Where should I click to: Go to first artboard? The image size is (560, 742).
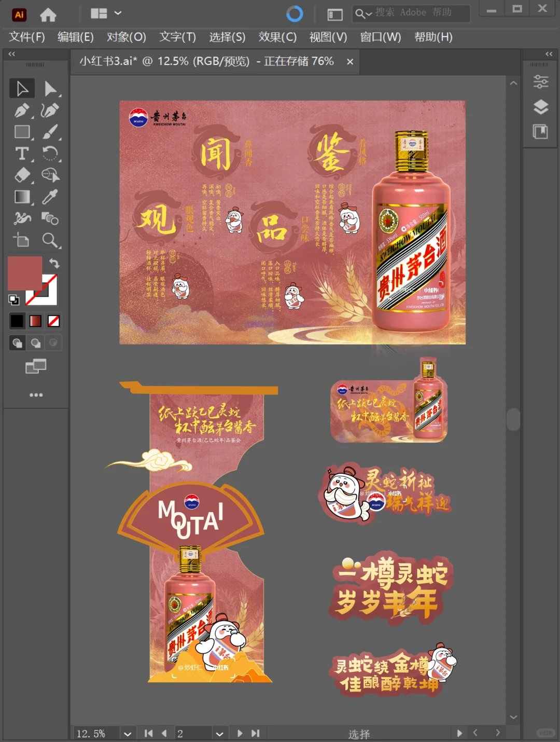coord(148,733)
